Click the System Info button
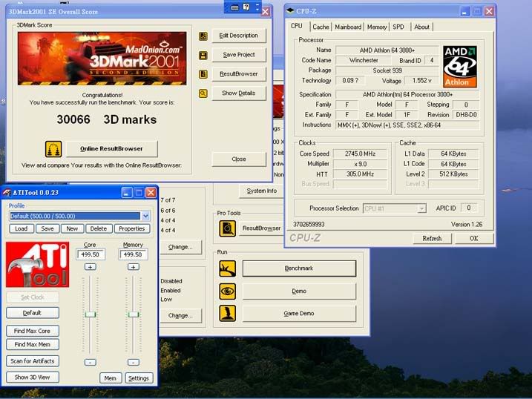The width and height of the screenshot is (532, 399). click(262, 191)
